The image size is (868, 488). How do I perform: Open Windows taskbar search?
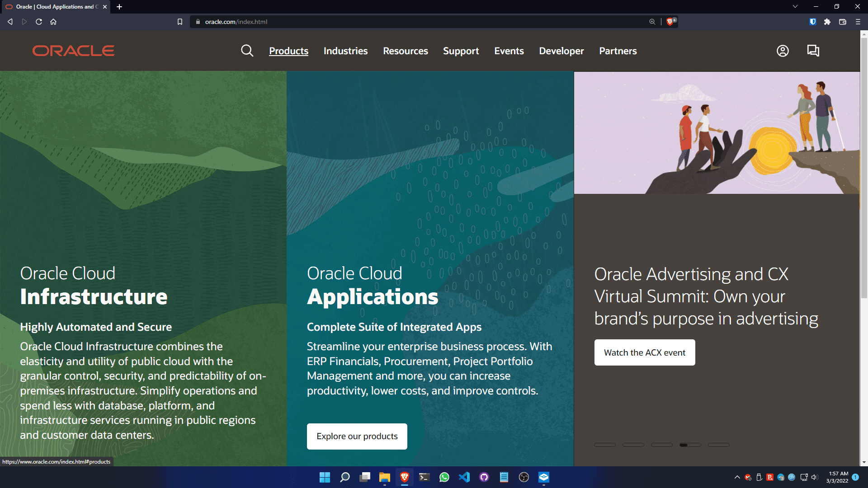[345, 477]
